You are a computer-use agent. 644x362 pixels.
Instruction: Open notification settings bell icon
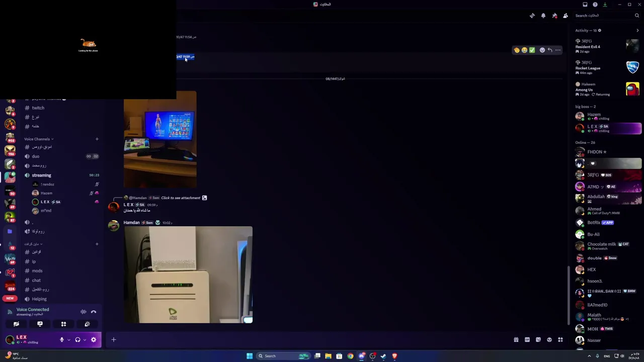[x=543, y=16]
